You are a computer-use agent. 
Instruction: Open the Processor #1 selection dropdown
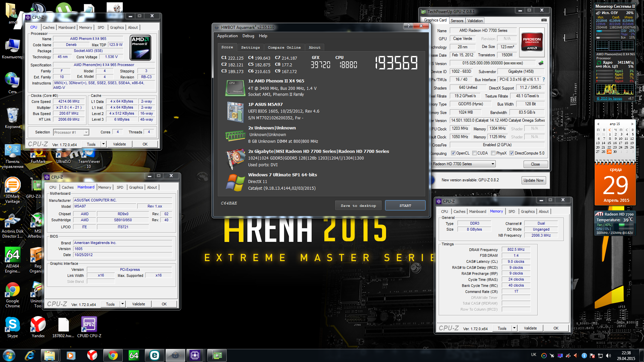(x=71, y=132)
